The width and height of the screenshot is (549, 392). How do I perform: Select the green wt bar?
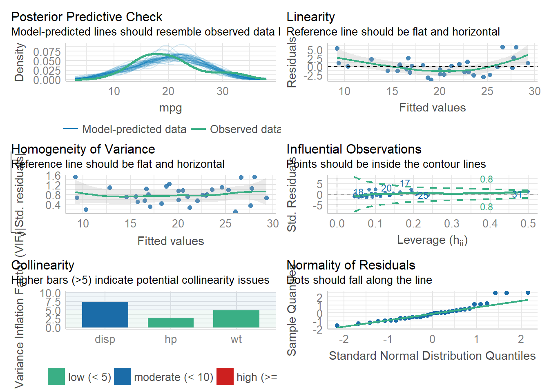tap(236, 318)
